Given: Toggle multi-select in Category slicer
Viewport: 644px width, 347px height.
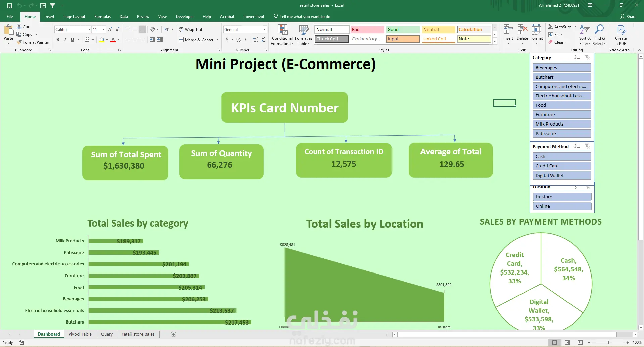Looking at the screenshot, I should tap(577, 57).
